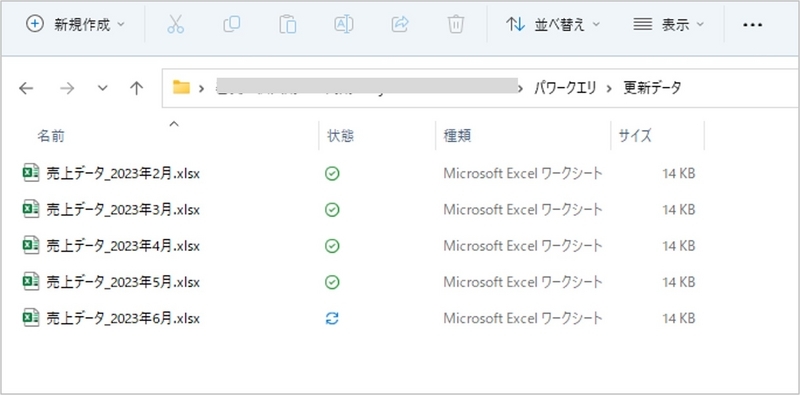Click synced checkmark status of 2023年3月 file

tap(332, 210)
